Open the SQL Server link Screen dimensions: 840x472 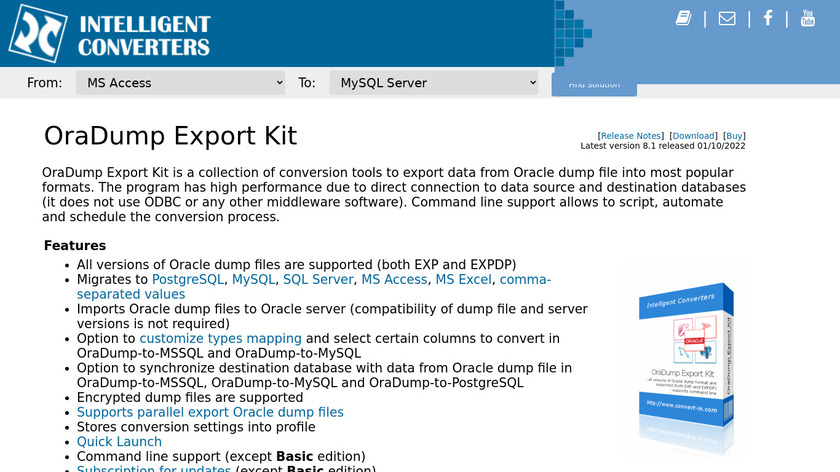pyautogui.click(x=318, y=280)
